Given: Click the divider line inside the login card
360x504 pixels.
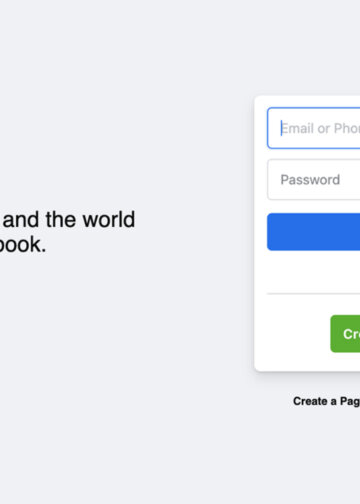Looking at the screenshot, I should pos(314,294).
